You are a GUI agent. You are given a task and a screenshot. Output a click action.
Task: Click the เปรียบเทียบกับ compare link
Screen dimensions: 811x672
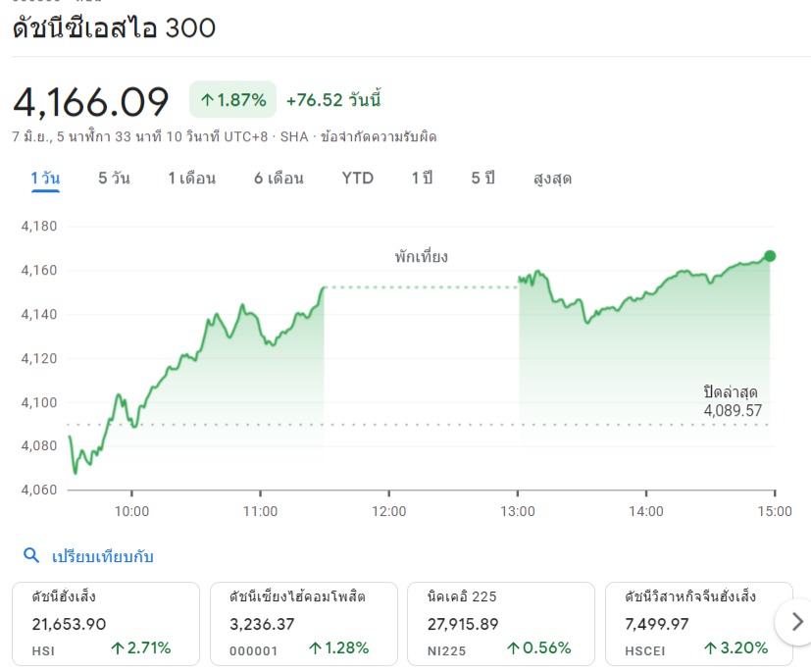click(x=103, y=556)
